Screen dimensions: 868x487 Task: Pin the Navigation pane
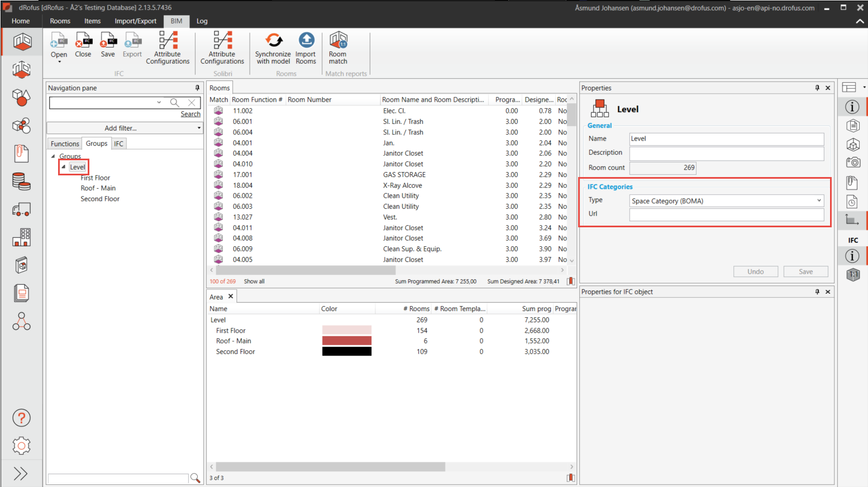pos(197,88)
